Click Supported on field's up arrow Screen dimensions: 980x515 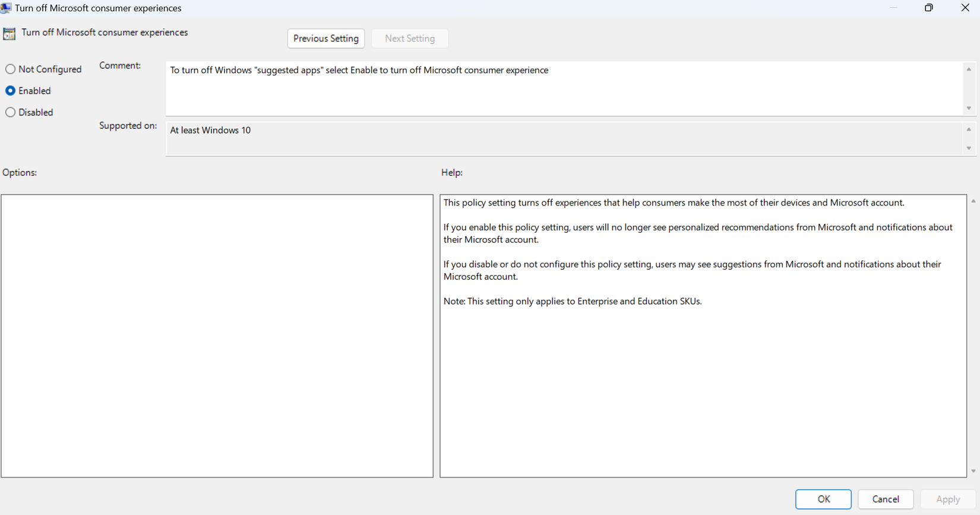point(969,129)
